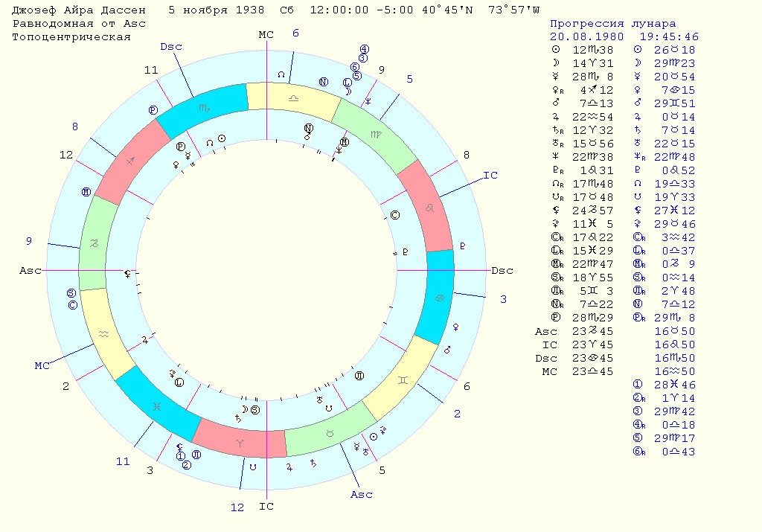Click the black Dsc label at the right axis

[502, 271]
